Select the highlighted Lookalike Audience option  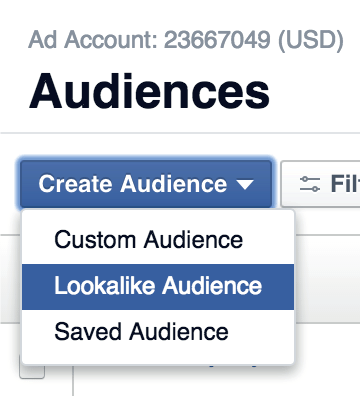pos(158,286)
